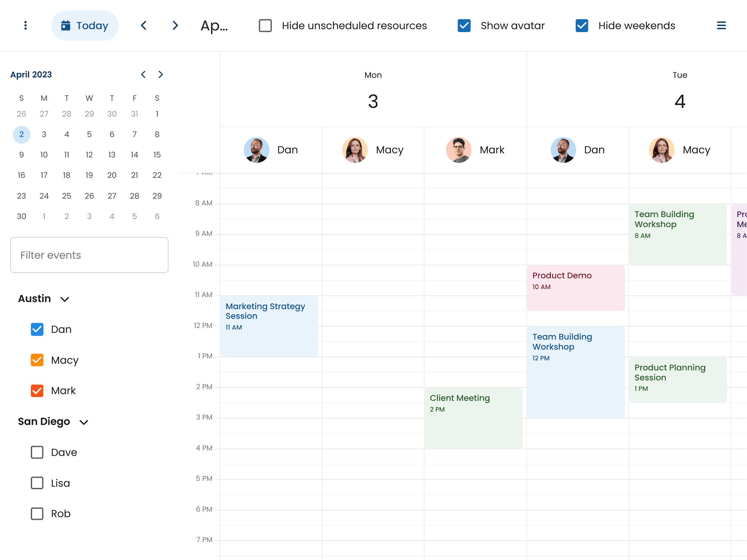The image size is (747, 560).
Task: Click the Filter events field
Action: (x=89, y=255)
